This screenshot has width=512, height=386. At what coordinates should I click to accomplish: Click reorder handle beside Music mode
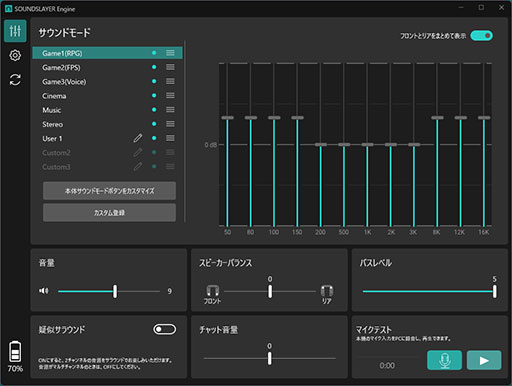tap(170, 110)
